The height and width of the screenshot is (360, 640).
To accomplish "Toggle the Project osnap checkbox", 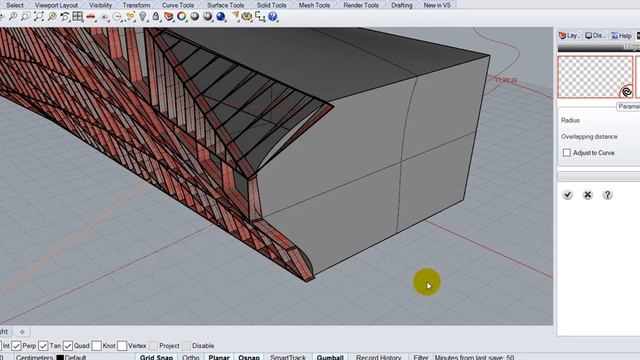I will click(153, 346).
